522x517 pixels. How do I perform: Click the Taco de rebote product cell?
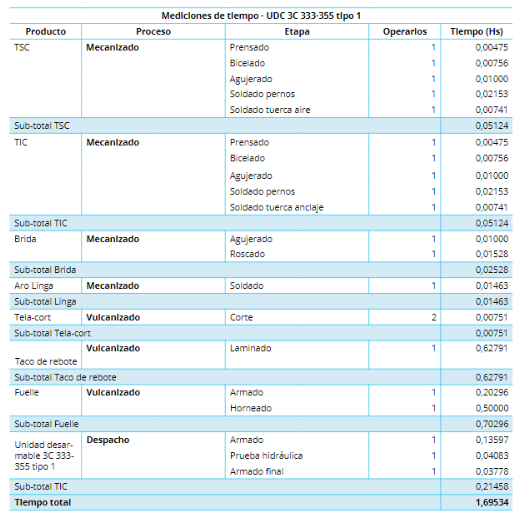[46, 355]
